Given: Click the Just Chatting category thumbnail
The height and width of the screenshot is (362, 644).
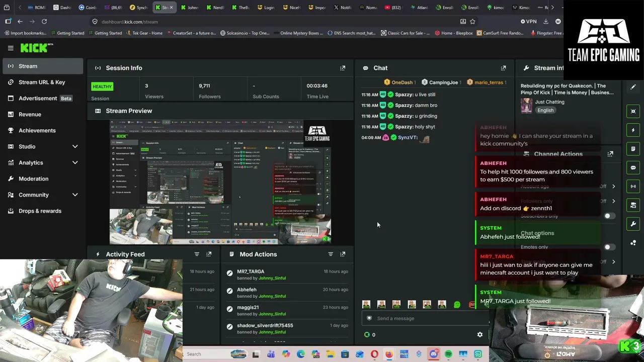Looking at the screenshot, I should pyautogui.click(x=526, y=106).
